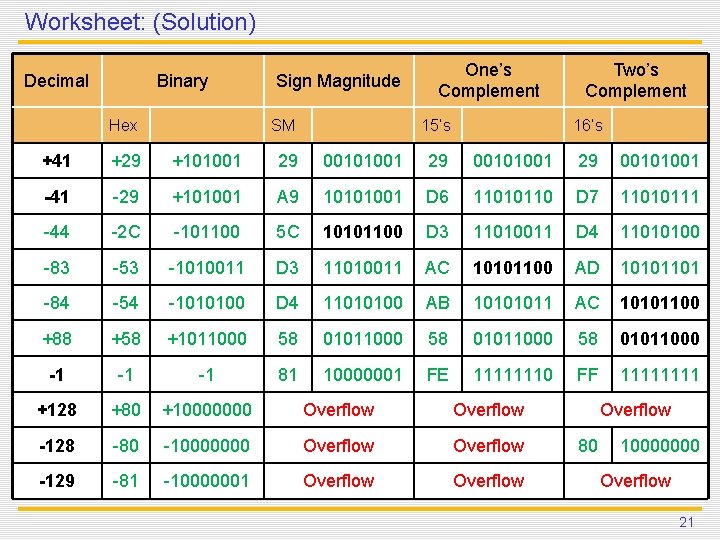Click the "+29" hex cell
Viewport: 720px width, 540px height.
pos(126,161)
